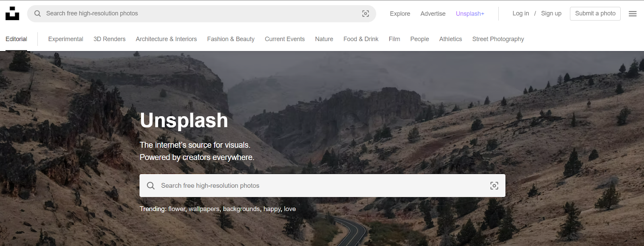Click trending term backgrounds
The image size is (644, 246).
click(x=242, y=209)
